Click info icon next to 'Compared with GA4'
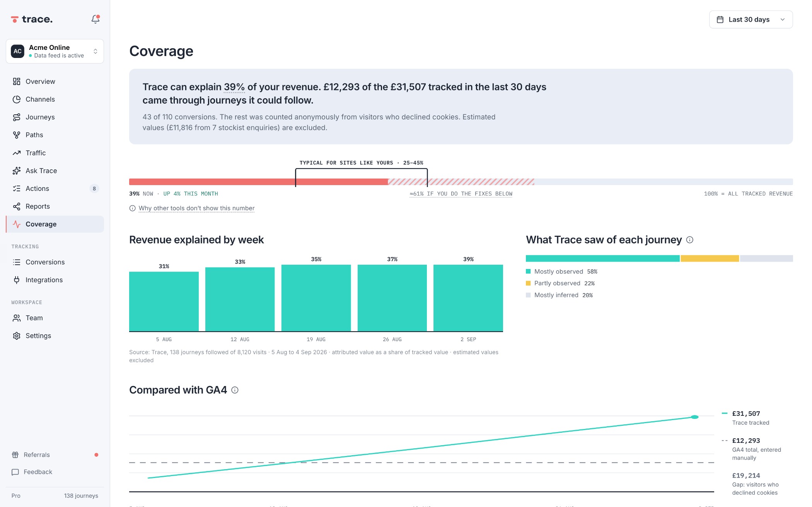This screenshot has width=812, height=507. [x=235, y=390]
